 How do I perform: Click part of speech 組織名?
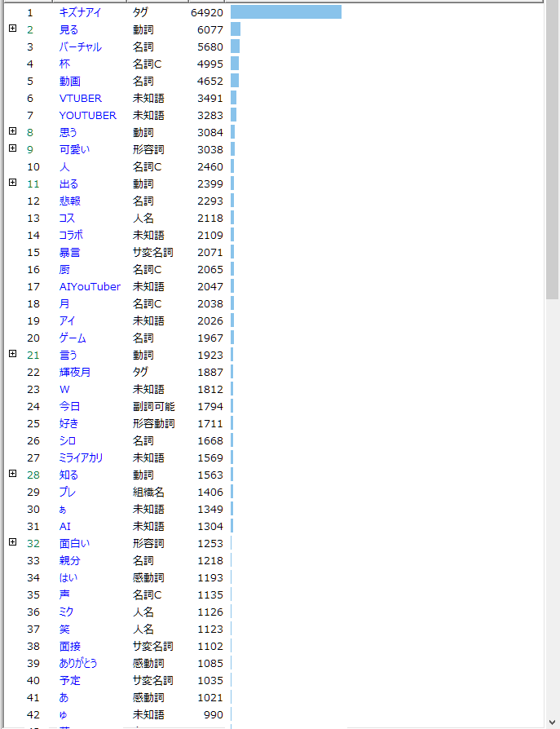point(148,492)
